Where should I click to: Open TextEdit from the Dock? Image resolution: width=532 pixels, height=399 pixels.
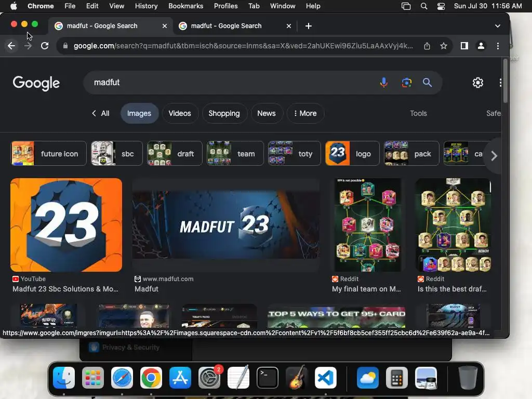click(x=238, y=378)
